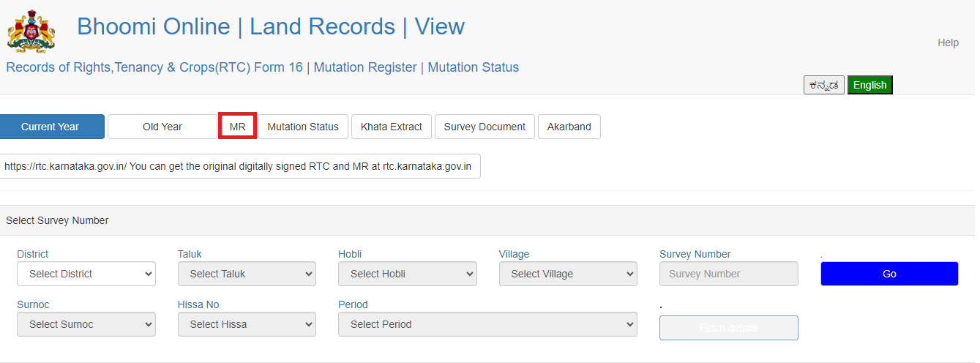980x363 pixels.
Task: Switch language to Kannada
Action: [824, 85]
